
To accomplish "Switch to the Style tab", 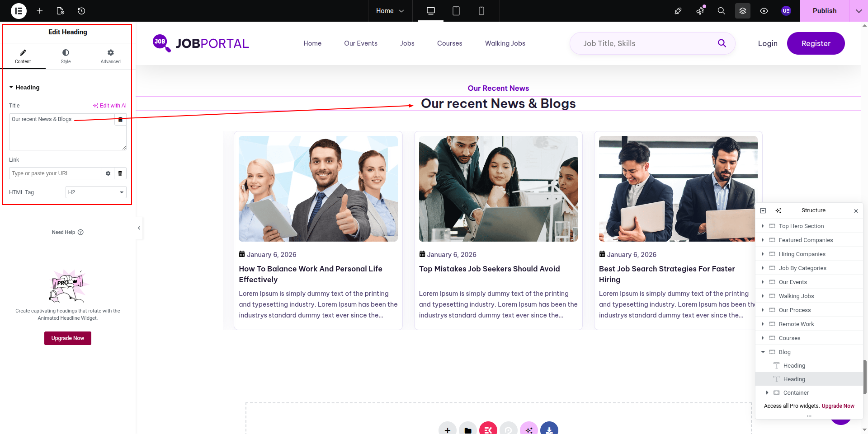I will point(66,56).
